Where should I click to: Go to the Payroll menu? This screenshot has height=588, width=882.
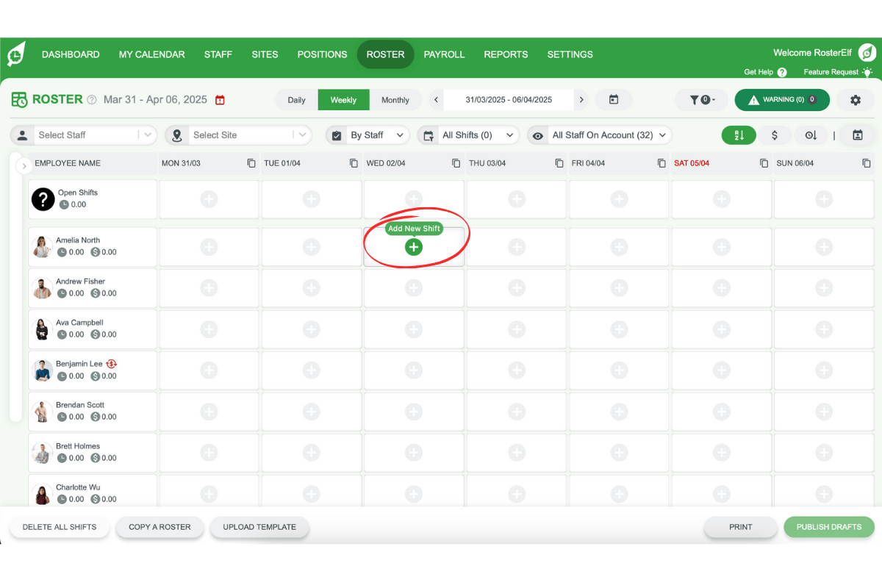444,54
